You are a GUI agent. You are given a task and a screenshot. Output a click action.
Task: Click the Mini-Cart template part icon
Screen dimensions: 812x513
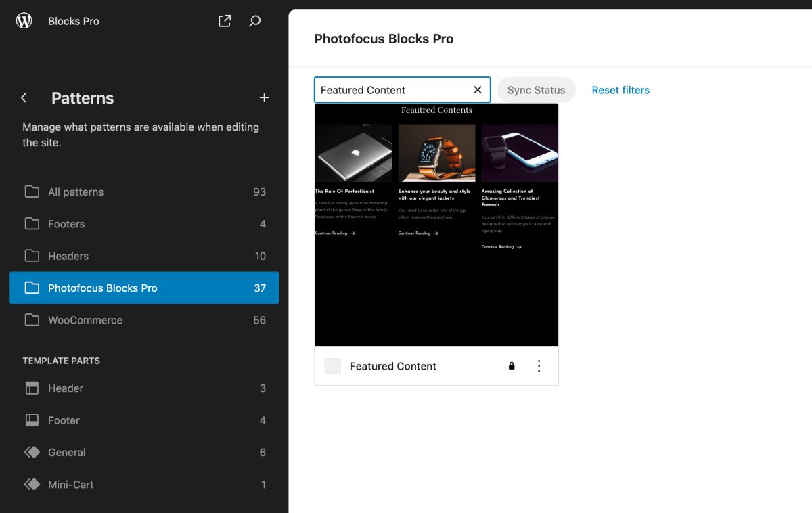point(32,484)
